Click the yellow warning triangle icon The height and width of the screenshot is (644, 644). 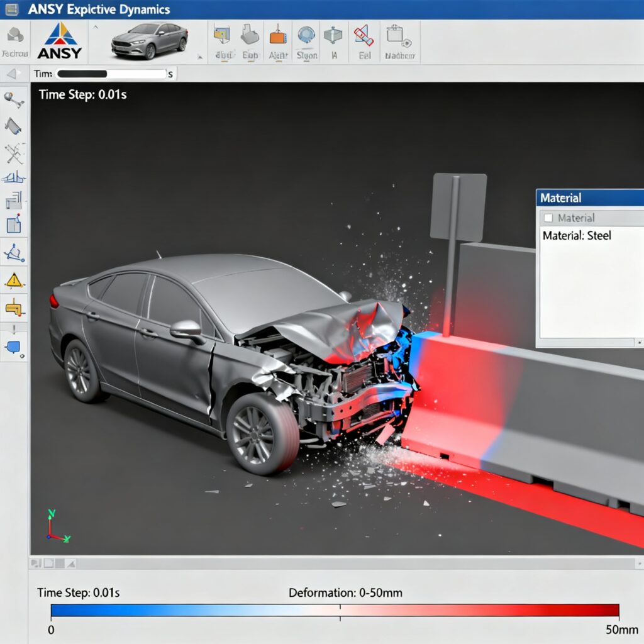pyautogui.click(x=14, y=279)
